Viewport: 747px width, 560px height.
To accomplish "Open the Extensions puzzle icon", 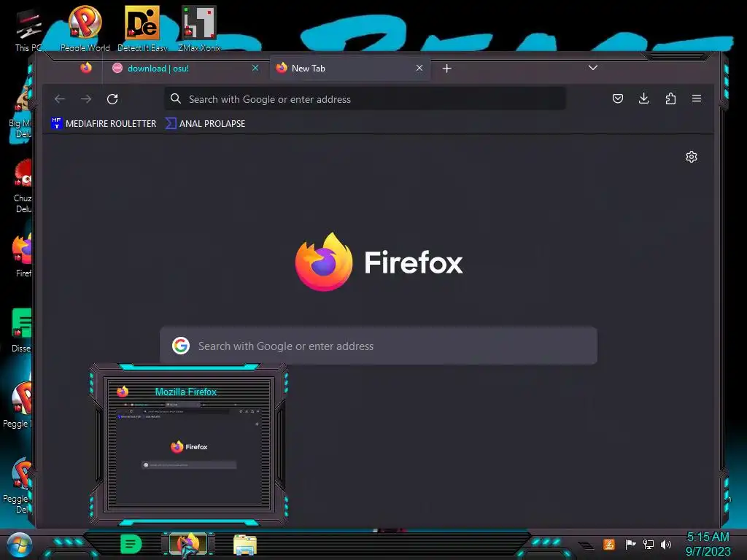I will 670,98.
